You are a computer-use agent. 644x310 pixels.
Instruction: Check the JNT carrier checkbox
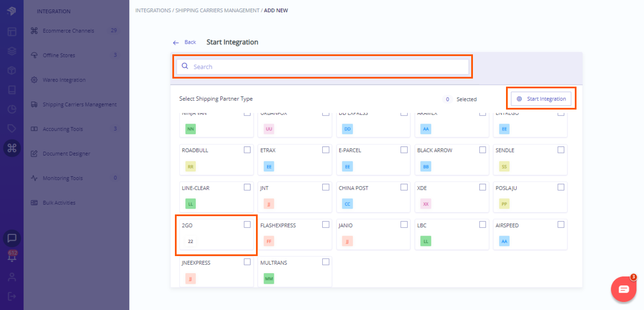coord(326,187)
